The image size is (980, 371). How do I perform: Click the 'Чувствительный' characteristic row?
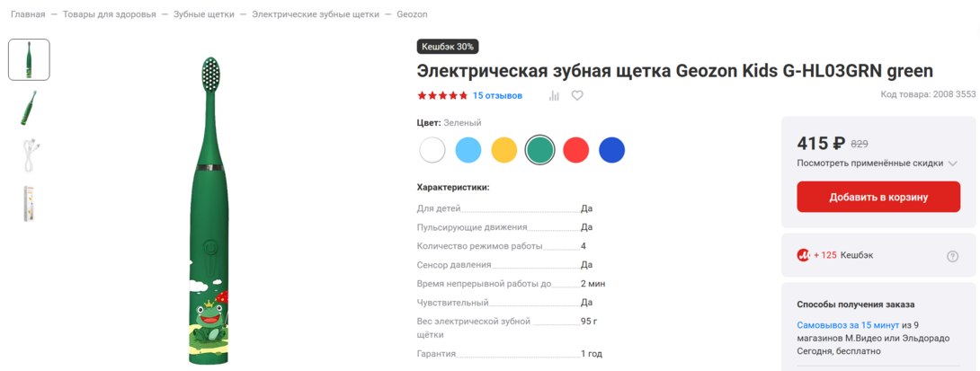point(505,303)
